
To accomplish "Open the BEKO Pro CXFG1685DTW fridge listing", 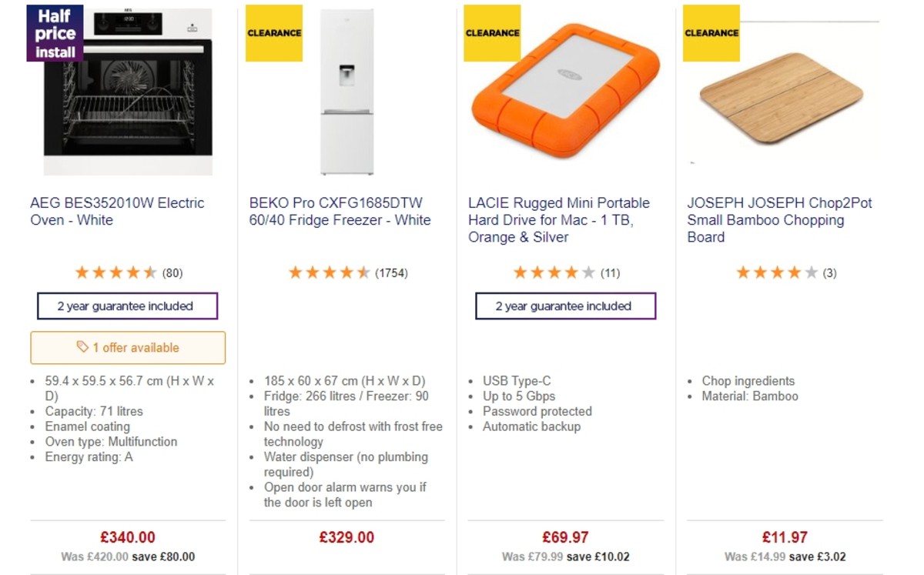I will click(x=340, y=211).
